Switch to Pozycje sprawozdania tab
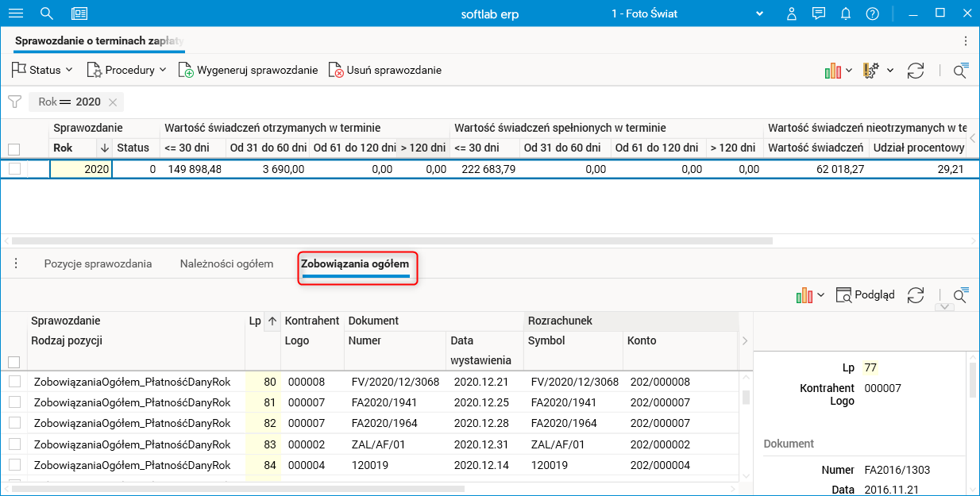This screenshot has height=496, width=980. tap(98, 263)
